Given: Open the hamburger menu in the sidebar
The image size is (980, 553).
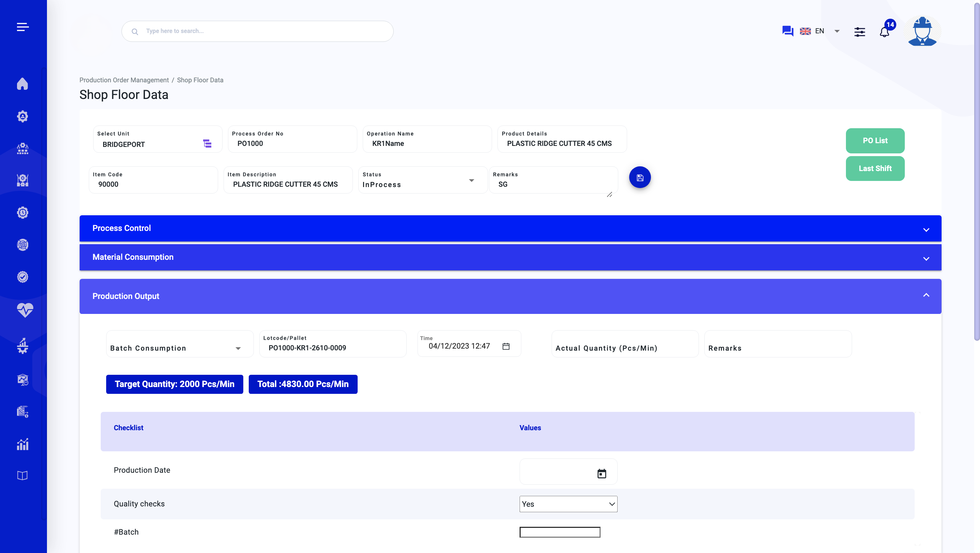Looking at the screenshot, I should [x=23, y=27].
